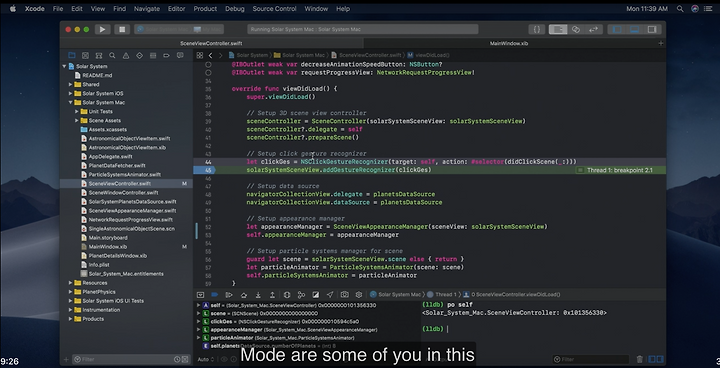
Task: Clear the console with the trash icon
Action: point(640,359)
